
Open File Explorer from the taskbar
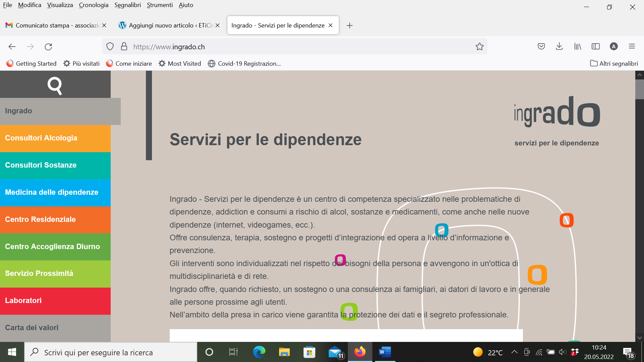284,352
